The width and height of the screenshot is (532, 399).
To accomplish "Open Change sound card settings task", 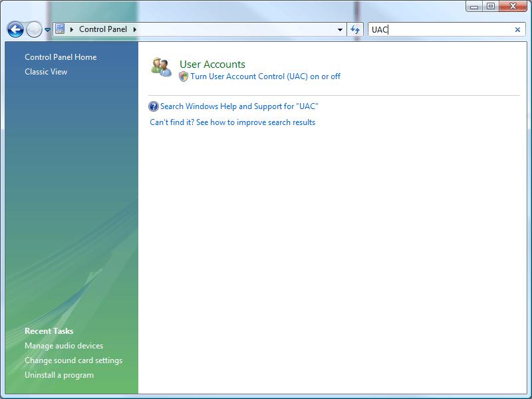I will pyautogui.click(x=74, y=360).
